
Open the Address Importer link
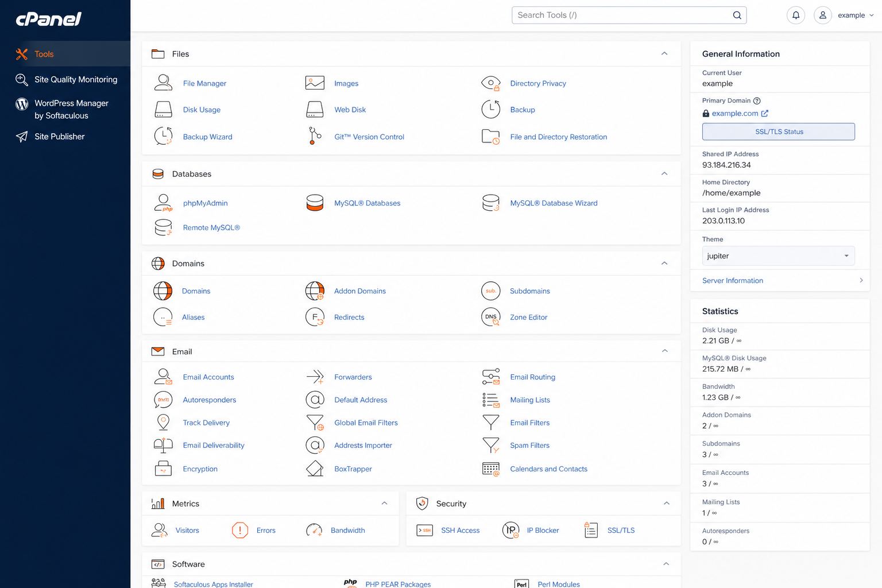(363, 445)
